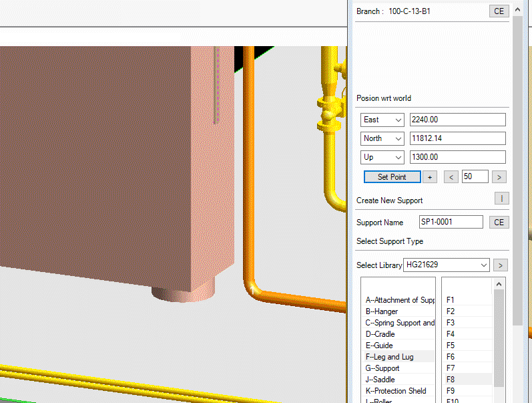Open the East direction dropdown

[x=382, y=120]
